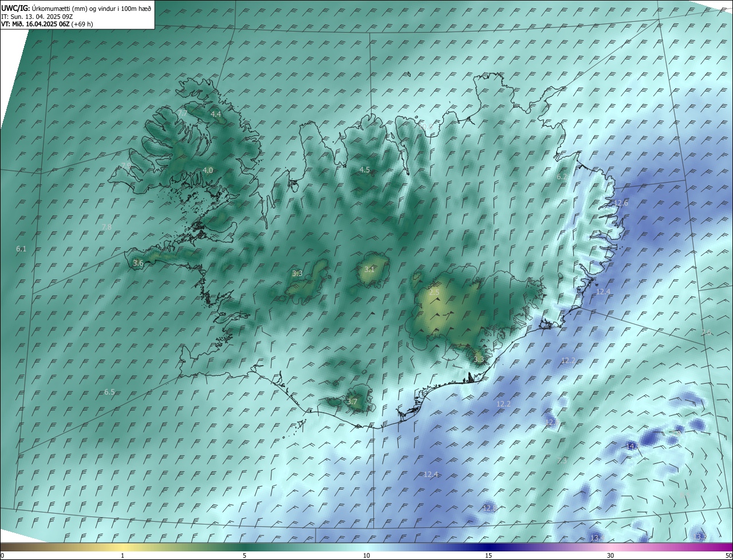
Task: Select the '10' tick on the color scale
Action: coord(366,555)
